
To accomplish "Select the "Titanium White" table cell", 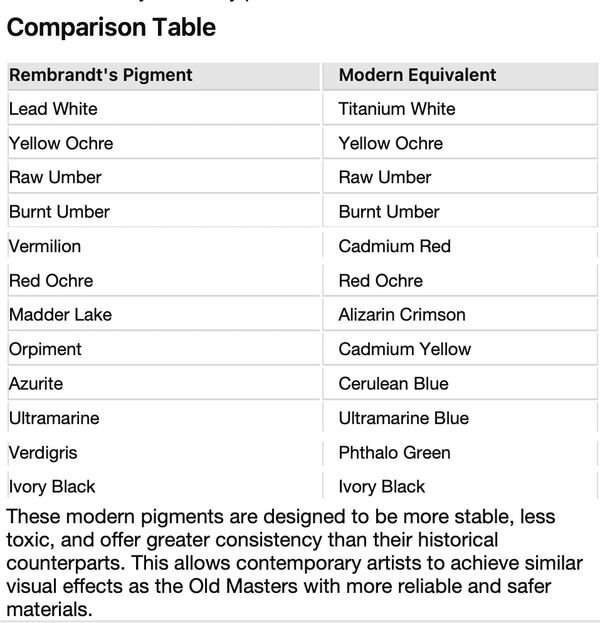I will coord(397,109).
